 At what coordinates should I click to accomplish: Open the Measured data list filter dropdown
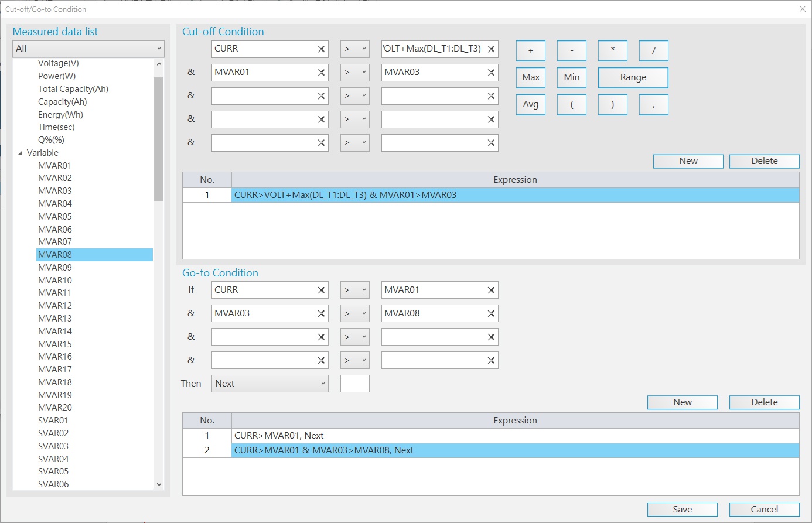(x=88, y=49)
